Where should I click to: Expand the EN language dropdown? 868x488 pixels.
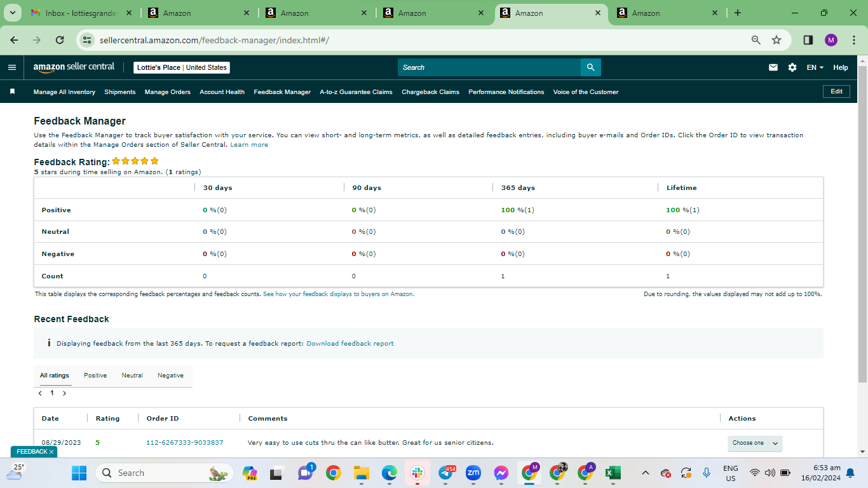click(x=815, y=67)
